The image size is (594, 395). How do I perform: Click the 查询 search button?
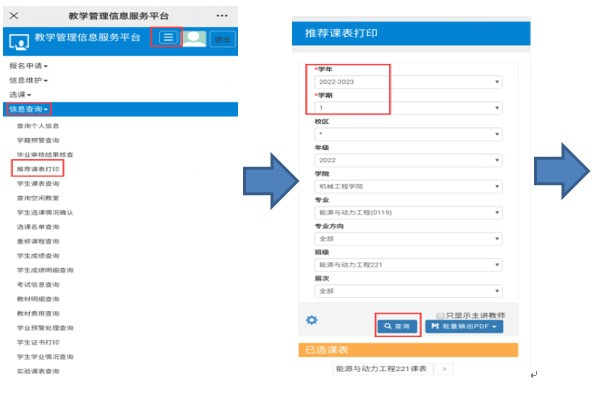tap(397, 326)
